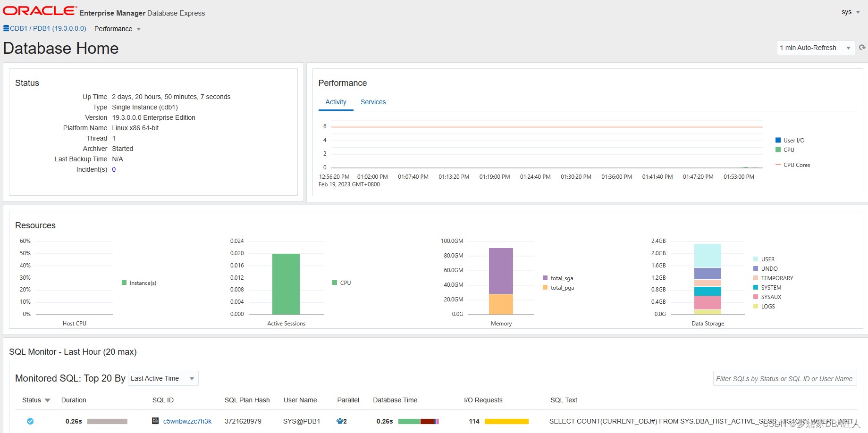This screenshot has height=433, width=868.
Task: Click the SQL ID column header
Action: [163, 400]
